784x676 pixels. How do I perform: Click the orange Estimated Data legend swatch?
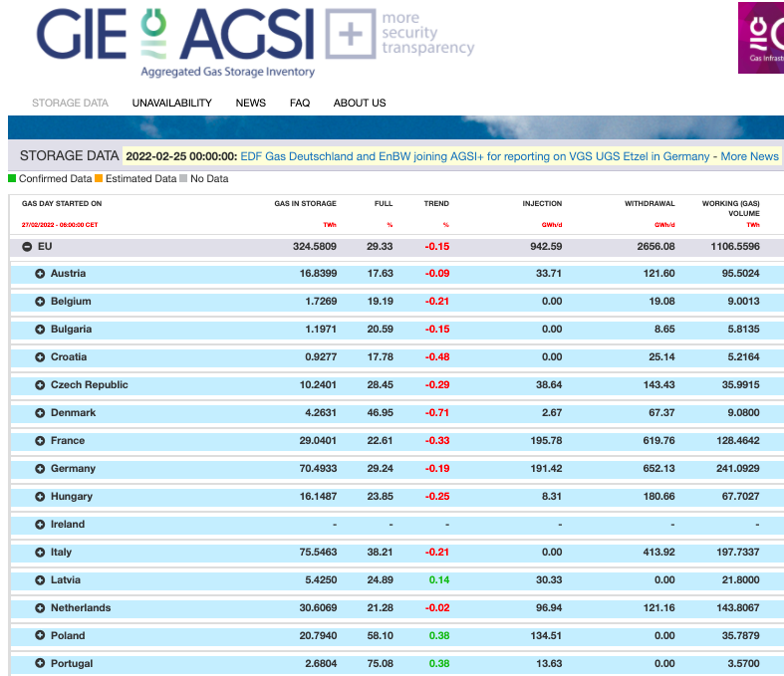coord(99,178)
